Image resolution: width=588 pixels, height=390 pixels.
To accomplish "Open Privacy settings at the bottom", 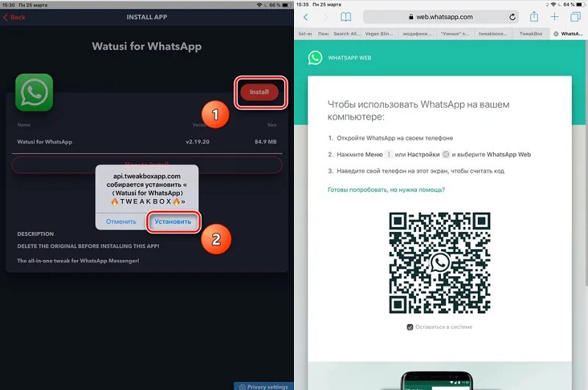I will [x=264, y=386].
